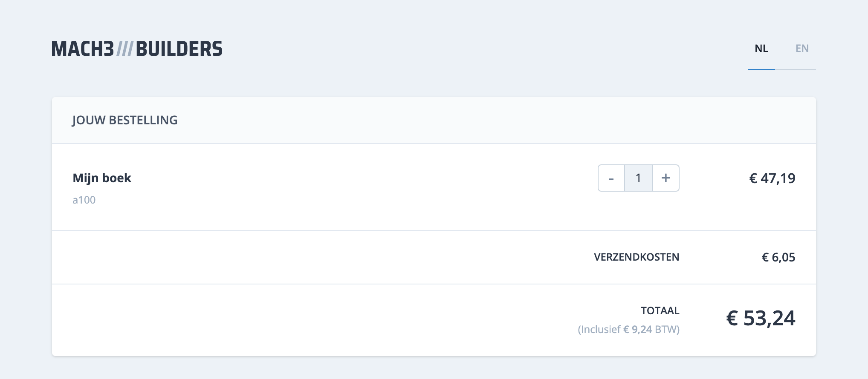Click the "Mijn boek" product name
Image resolution: width=868 pixels, height=379 pixels.
(102, 178)
